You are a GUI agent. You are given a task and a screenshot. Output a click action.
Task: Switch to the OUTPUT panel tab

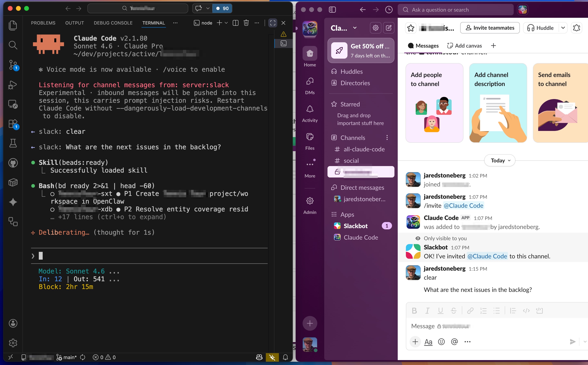point(75,23)
